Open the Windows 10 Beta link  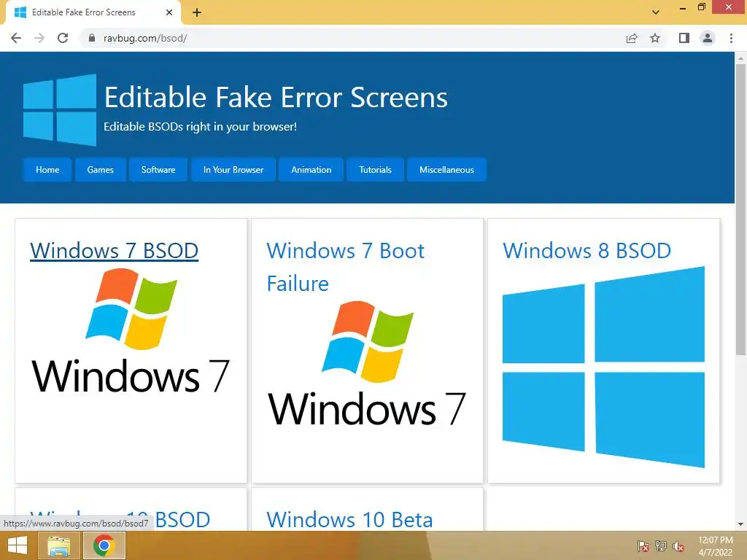click(349, 519)
